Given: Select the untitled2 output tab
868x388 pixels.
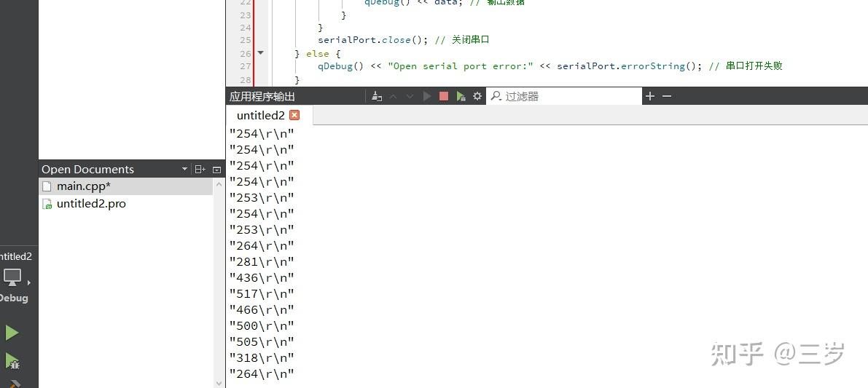Looking at the screenshot, I should pyautogui.click(x=261, y=115).
